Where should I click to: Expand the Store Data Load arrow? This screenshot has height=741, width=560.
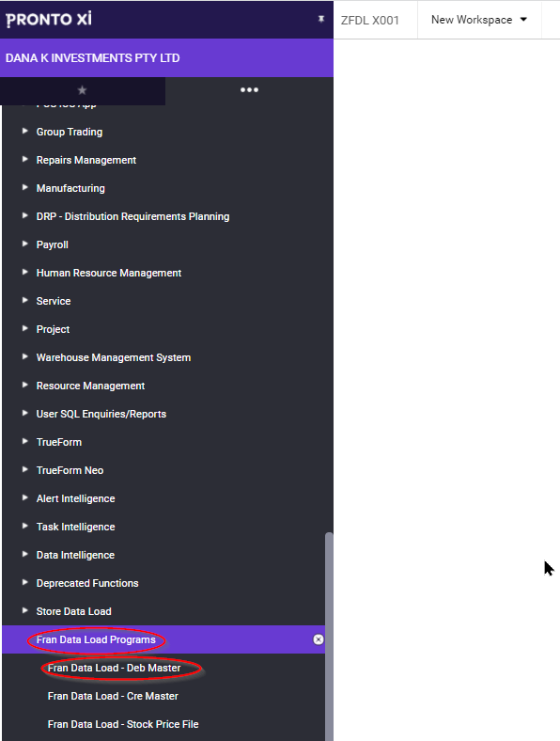tap(25, 610)
